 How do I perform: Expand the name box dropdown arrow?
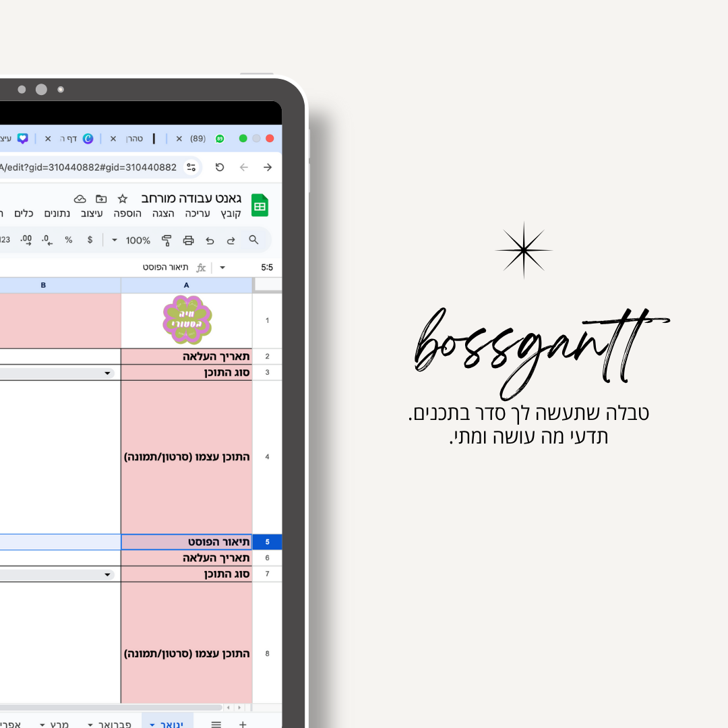222,268
